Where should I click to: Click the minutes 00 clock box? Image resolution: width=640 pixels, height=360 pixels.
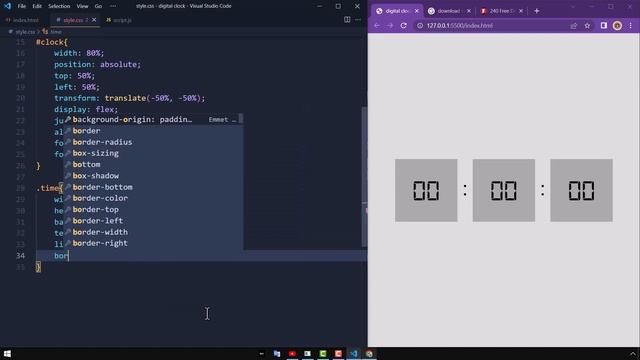point(504,191)
